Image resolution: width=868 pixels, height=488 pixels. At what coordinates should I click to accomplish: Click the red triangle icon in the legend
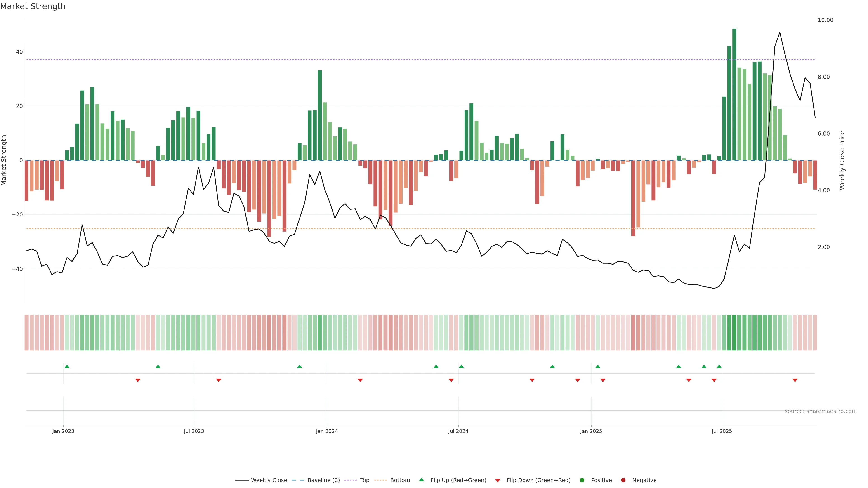(498, 481)
